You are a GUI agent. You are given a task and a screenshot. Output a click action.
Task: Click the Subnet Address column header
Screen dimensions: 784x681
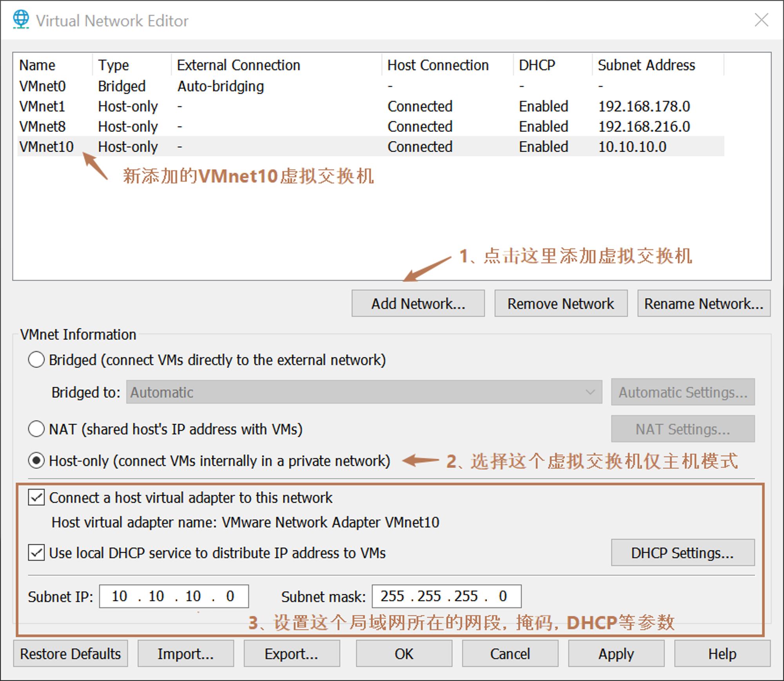coord(646,65)
